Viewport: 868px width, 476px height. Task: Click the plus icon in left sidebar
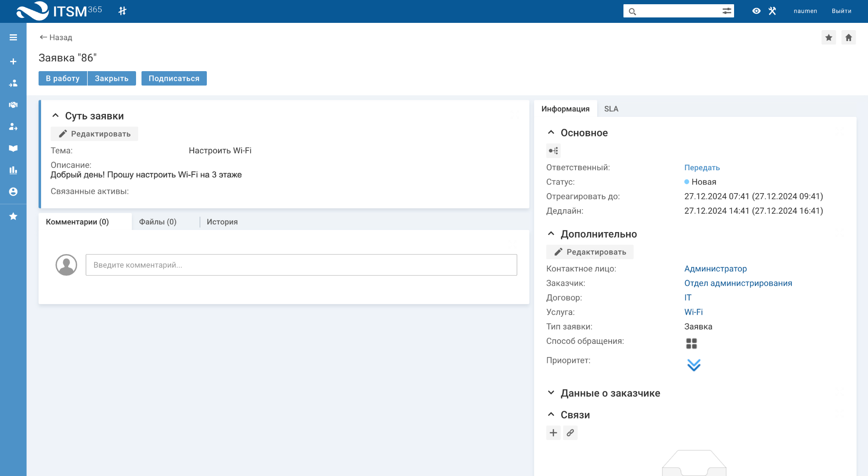tap(13, 61)
